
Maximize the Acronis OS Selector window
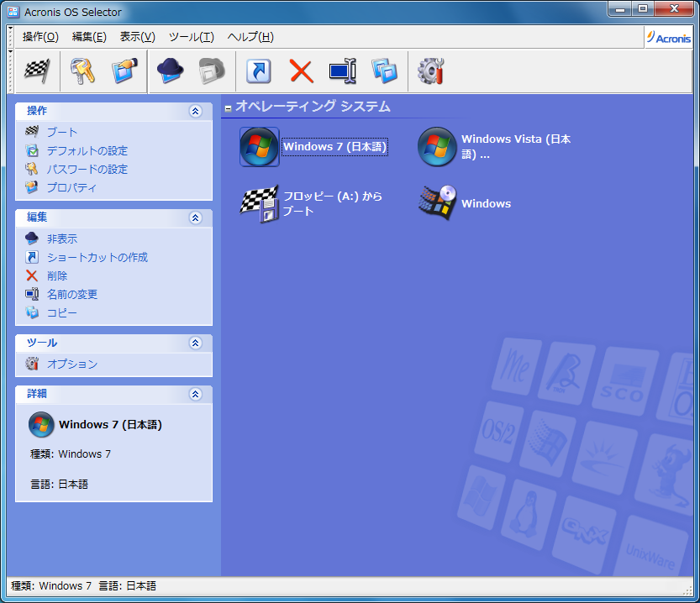coord(643,8)
